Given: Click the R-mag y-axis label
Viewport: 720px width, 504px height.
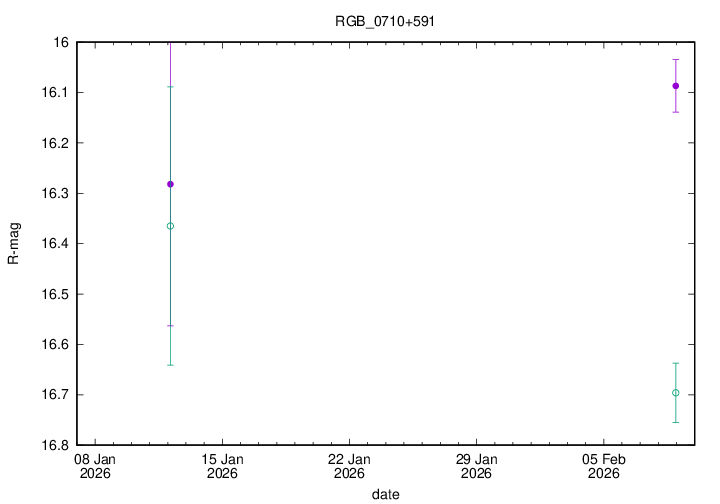Looking at the screenshot, I should tap(14, 244).
